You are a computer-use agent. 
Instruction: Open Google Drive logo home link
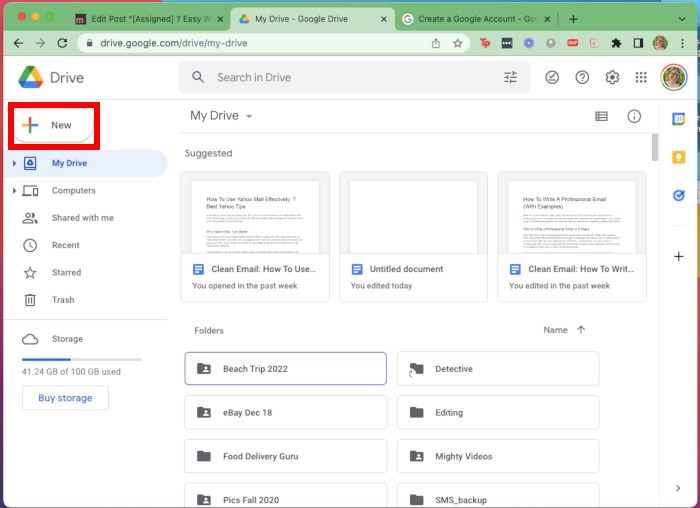point(51,78)
